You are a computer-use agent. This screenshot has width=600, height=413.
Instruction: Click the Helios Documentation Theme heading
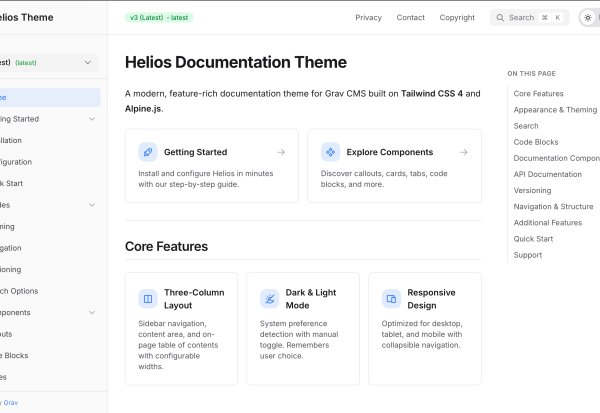pyautogui.click(x=236, y=62)
